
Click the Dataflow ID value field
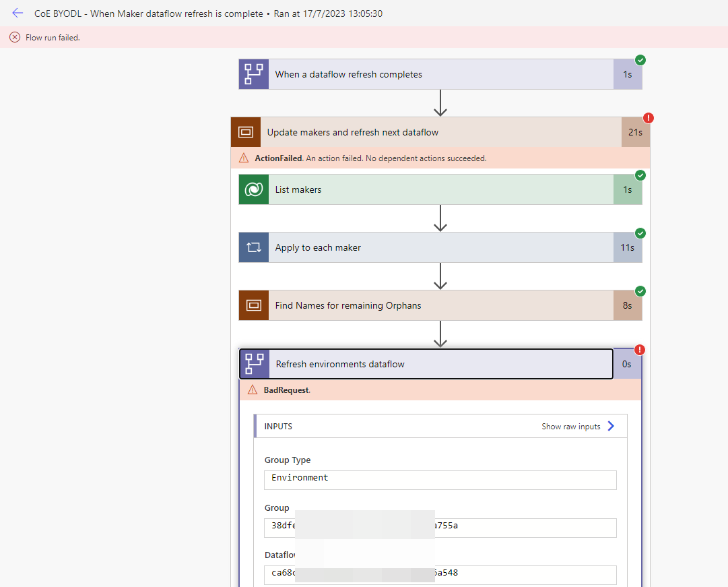coord(440,575)
